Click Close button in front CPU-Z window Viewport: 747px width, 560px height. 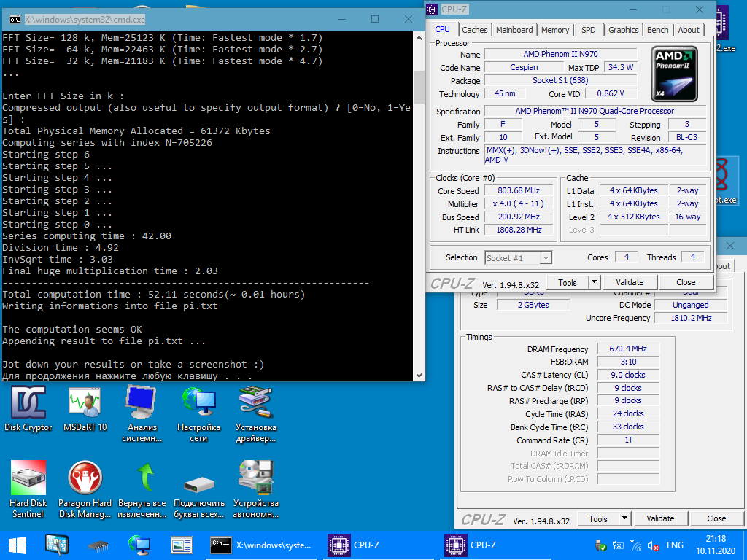pos(686,282)
